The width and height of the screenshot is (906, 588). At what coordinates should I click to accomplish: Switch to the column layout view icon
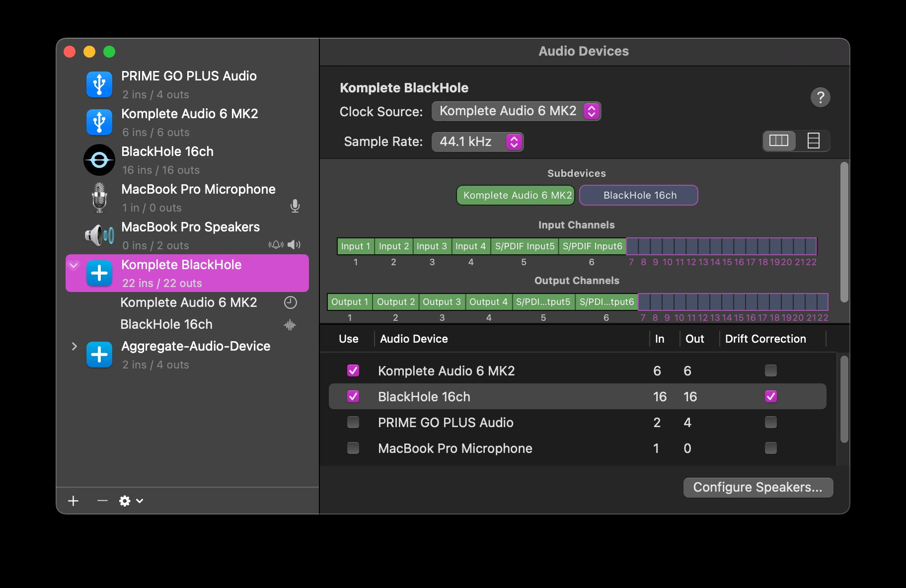pyautogui.click(x=778, y=141)
